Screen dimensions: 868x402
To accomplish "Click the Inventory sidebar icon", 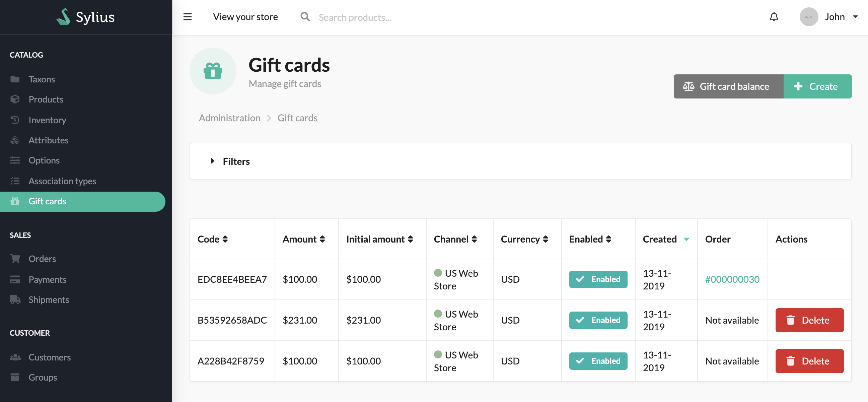I will click(15, 120).
